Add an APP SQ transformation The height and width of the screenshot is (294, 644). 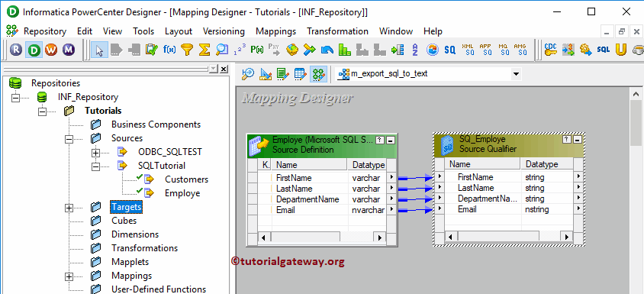coord(485,50)
